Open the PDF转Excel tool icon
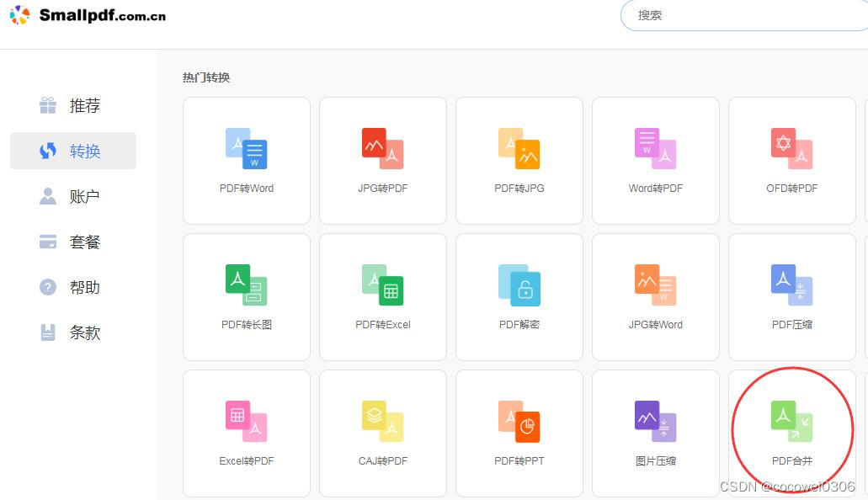The image size is (868, 500). point(382,285)
